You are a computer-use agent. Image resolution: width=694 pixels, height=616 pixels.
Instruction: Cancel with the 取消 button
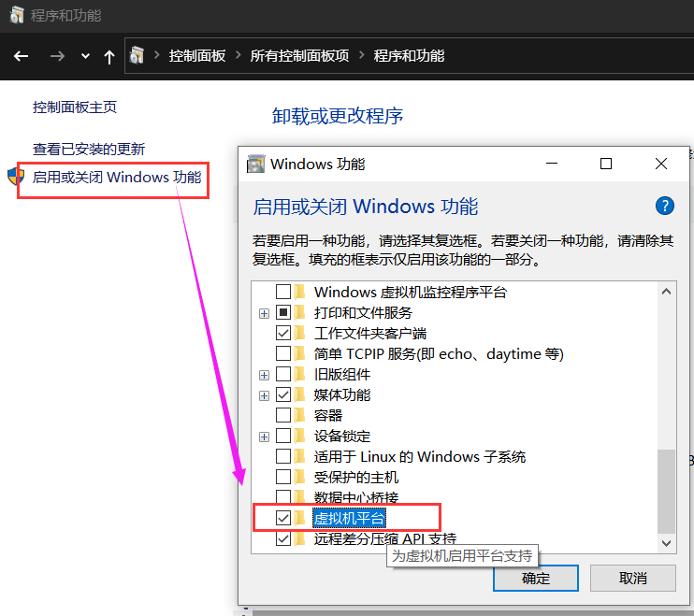point(633,578)
